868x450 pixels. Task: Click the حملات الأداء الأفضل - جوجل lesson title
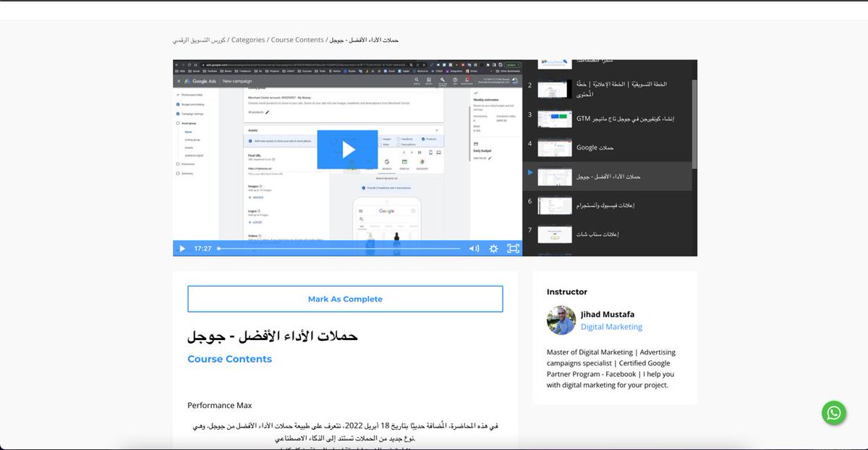pyautogui.click(x=273, y=336)
